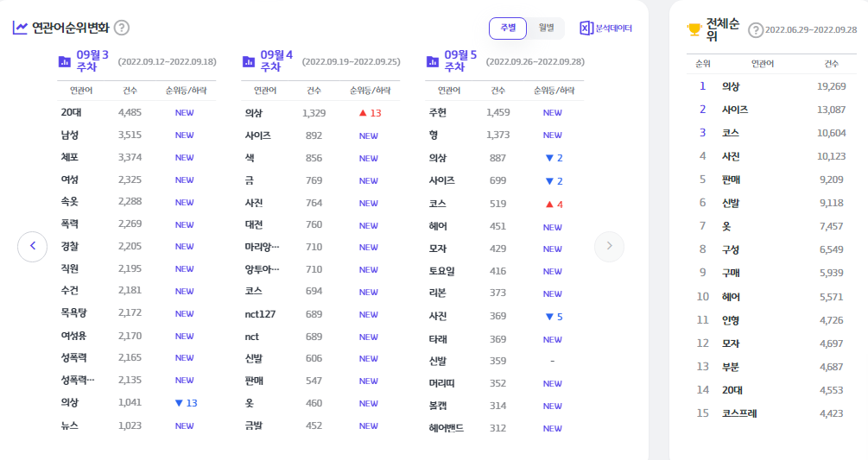Select keyword 금발 in week 4 list
Screen dimensions: 868x460
254,425
